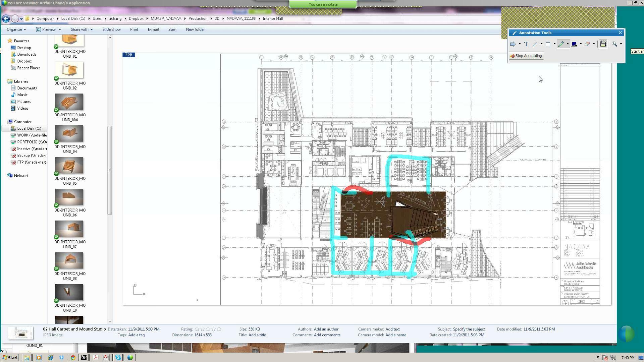Close the Annotation Tools panel
Image resolution: width=644 pixels, height=362 pixels.
[x=620, y=33]
